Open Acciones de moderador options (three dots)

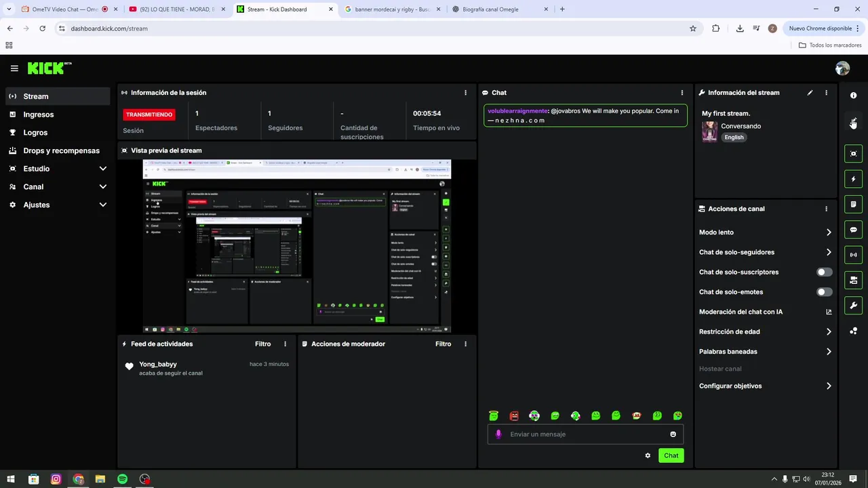465,344
